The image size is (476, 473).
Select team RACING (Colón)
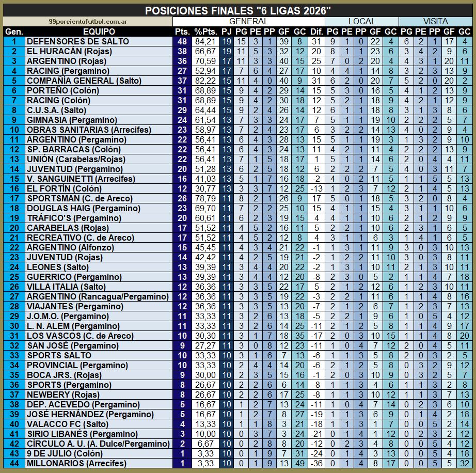[58, 100]
